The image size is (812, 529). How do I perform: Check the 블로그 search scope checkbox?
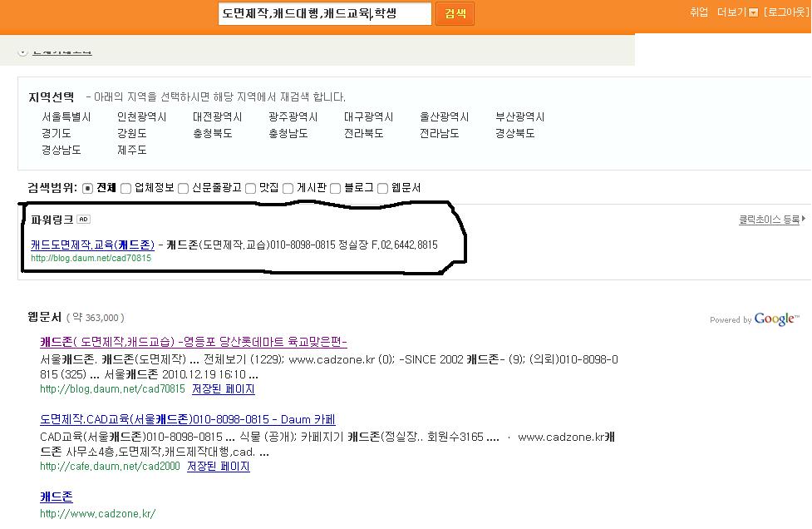pos(335,189)
